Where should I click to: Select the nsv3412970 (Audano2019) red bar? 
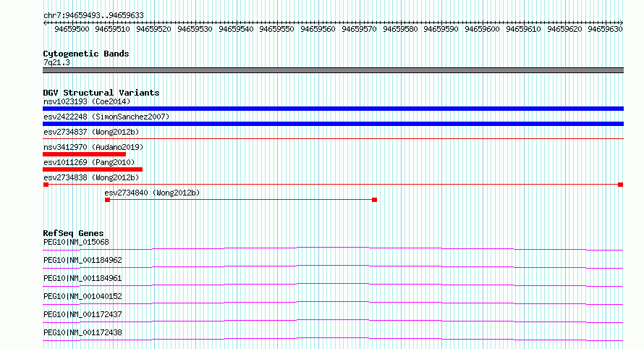click(x=84, y=154)
